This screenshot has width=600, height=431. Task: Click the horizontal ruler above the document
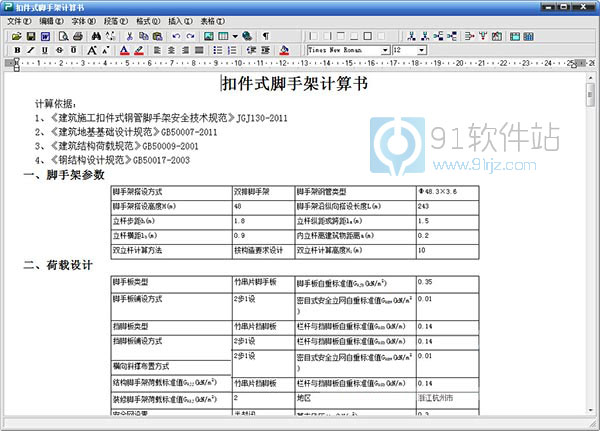[x=300, y=64]
